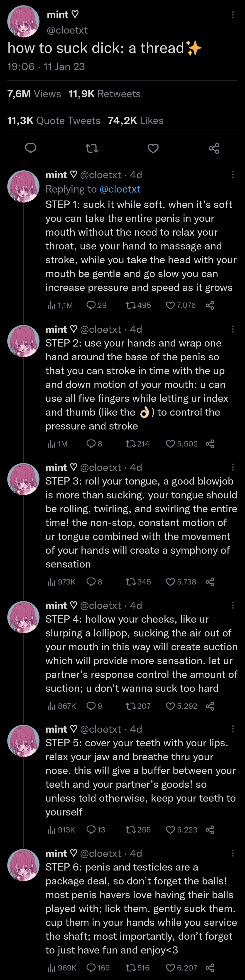245x980 pixels.
Task: Share the STEP 4 tweet
Action: (x=210, y=706)
